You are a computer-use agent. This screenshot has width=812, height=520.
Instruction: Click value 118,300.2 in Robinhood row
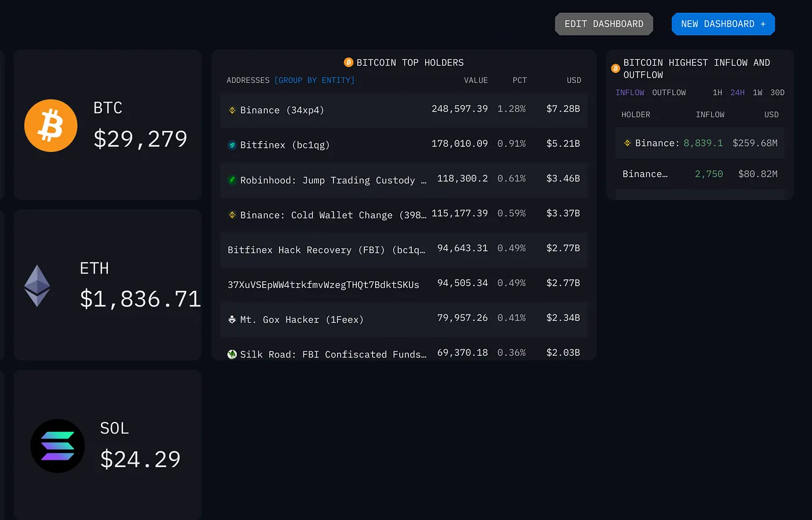(x=462, y=178)
